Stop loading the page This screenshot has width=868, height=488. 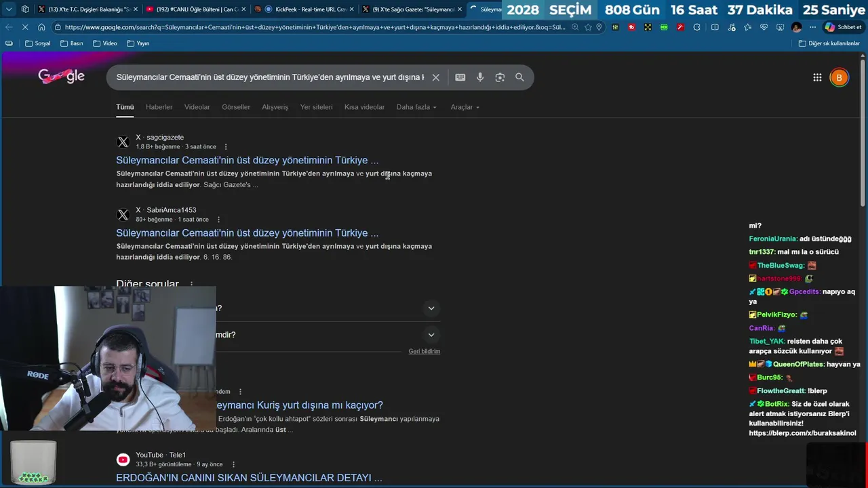tap(24, 27)
